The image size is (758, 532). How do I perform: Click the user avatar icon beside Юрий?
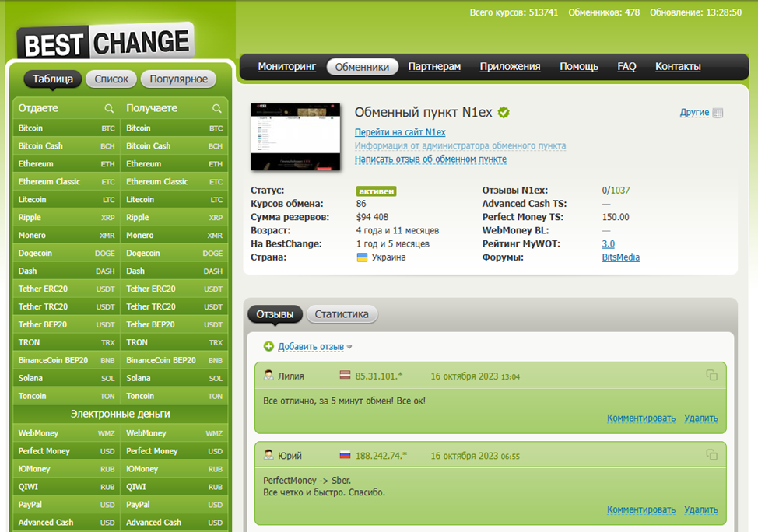268,455
